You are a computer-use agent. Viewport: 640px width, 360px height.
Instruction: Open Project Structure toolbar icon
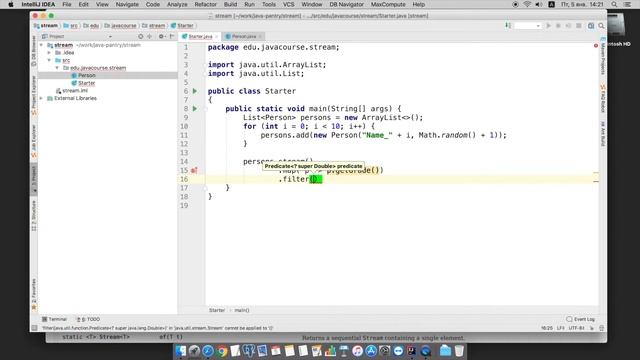tap(591, 26)
